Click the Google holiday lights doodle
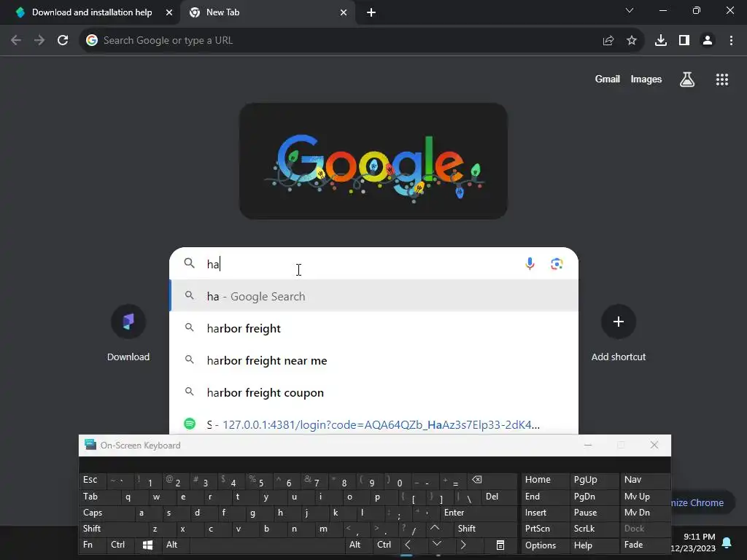This screenshot has width=747, height=560. 373,161
